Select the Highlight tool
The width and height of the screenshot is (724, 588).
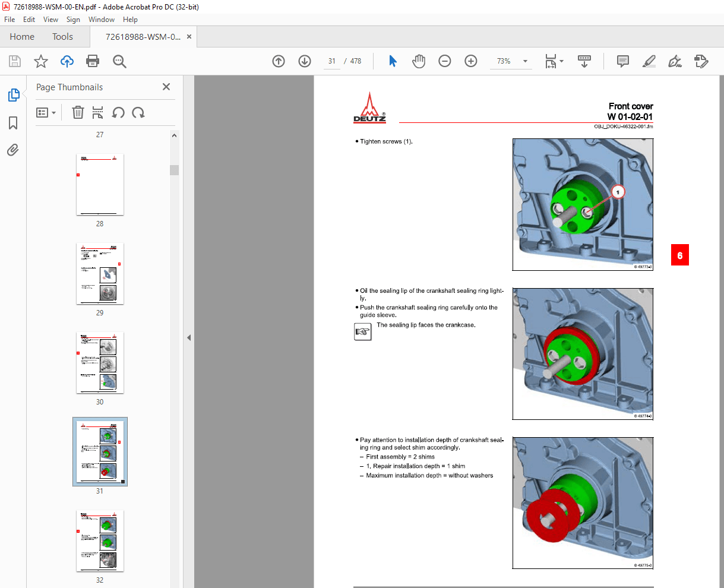(649, 61)
